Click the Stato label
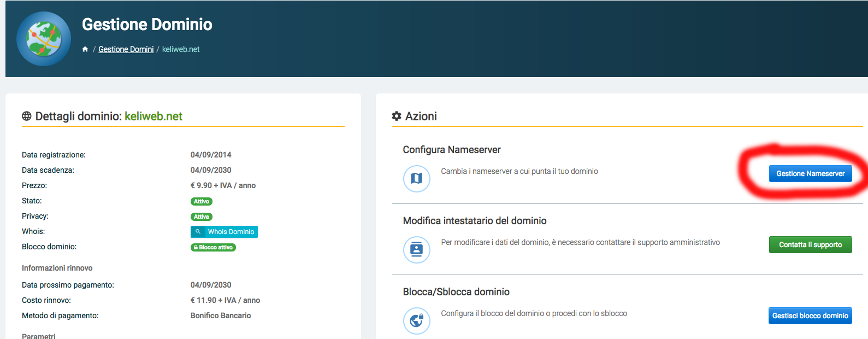Screen dimensions: 868x339 click(32, 201)
